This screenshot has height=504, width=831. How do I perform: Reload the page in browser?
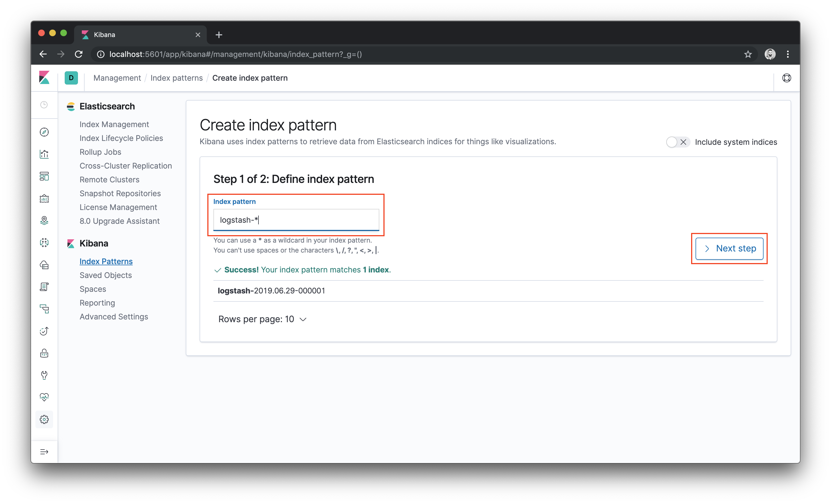pos(79,54)
